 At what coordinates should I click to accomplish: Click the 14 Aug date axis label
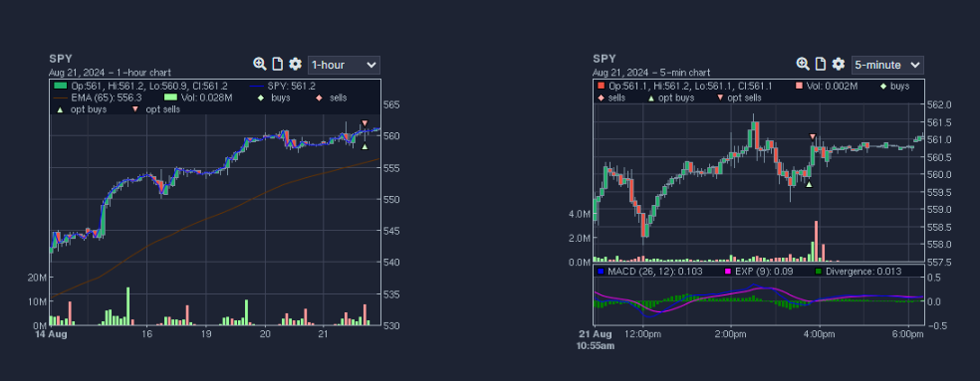tap(50, 334)
